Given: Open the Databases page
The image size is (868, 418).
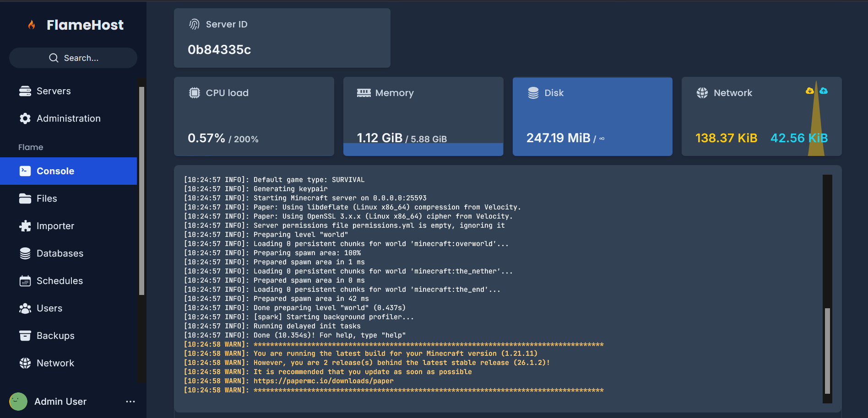Looking at the screenshot, I should (x=69, y=253).
